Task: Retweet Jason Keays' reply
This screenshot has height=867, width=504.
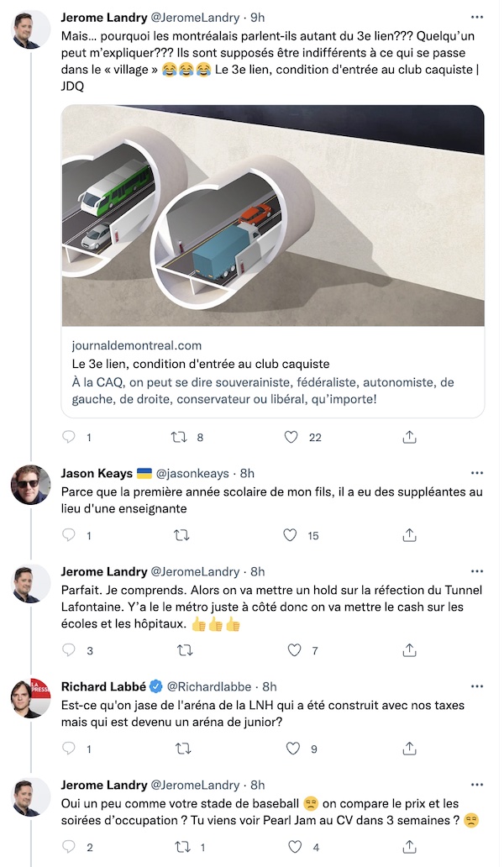Action: click(181, 535)
